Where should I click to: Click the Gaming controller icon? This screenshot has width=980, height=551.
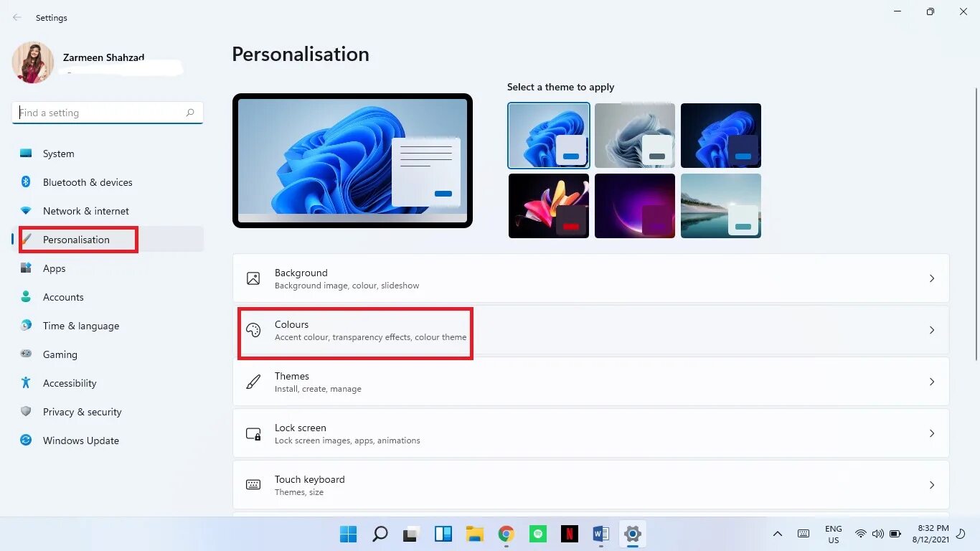(x=26, y=354)
